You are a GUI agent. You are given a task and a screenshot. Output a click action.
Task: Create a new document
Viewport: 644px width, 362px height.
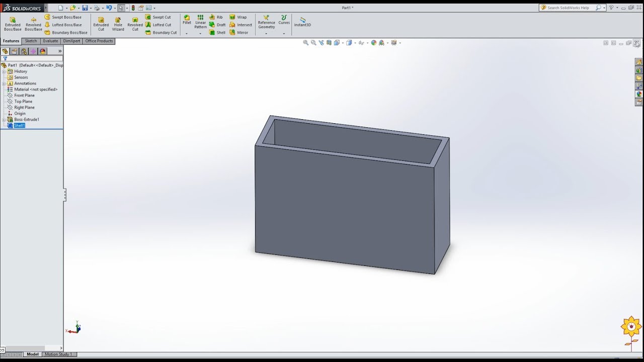pos(61,8)
